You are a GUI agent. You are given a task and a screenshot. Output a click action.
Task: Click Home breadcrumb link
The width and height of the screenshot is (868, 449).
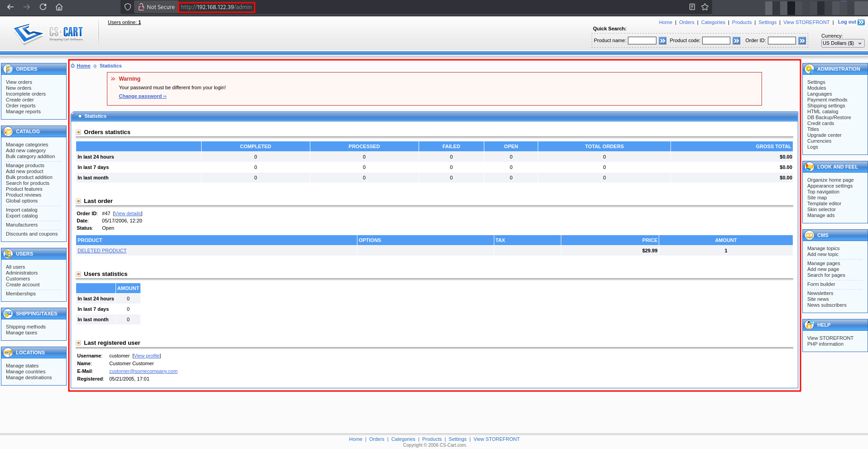(x=83, y=66)
